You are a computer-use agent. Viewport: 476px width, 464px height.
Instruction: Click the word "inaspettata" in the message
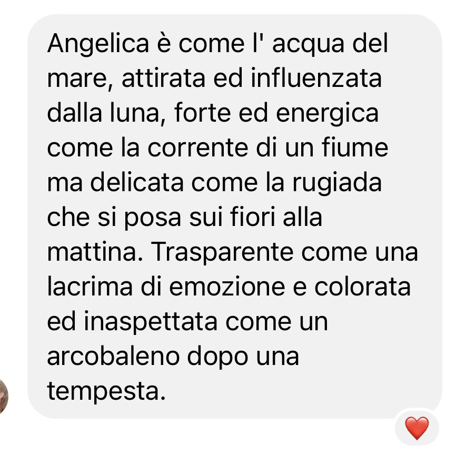(x=150, y=322)
